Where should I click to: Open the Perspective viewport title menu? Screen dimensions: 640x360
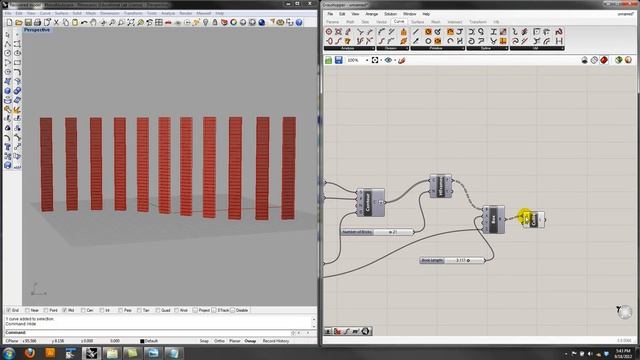click(x=37, y=30)
